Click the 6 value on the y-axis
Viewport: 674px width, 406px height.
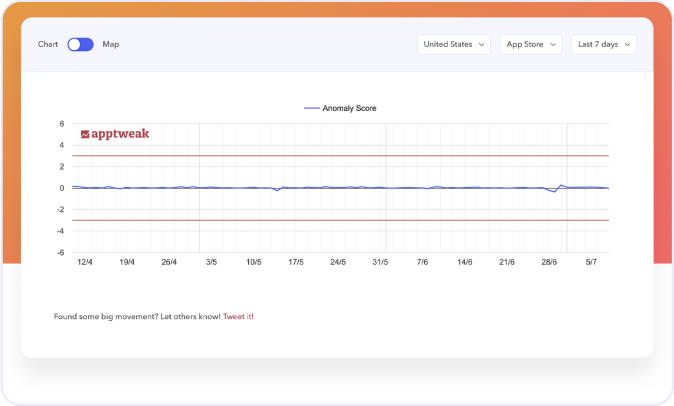62,124
